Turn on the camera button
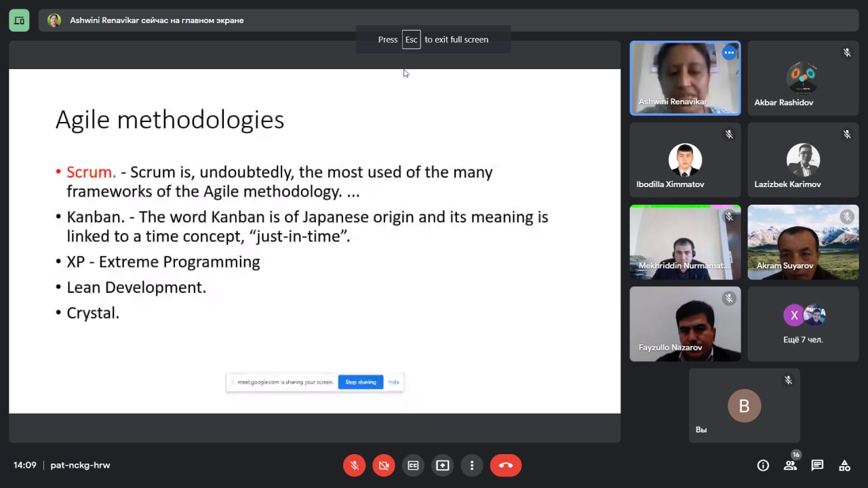 pos(384,466)
